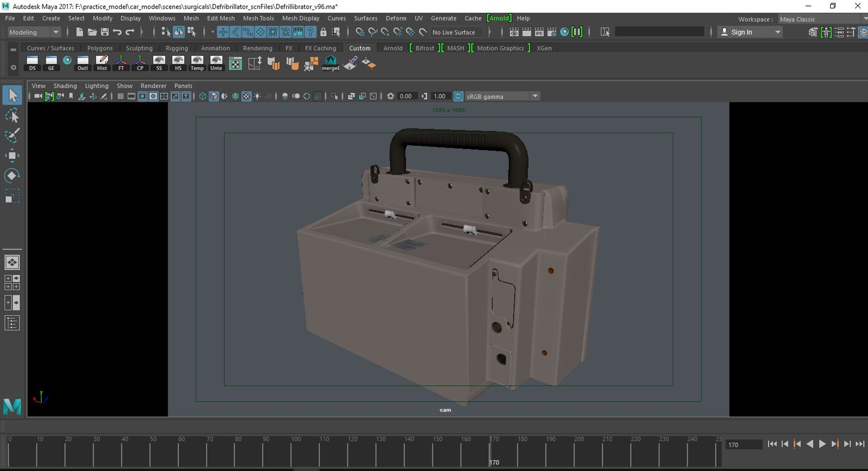Click the HS shelf button
The image size is (868, 471).
pyautogui.click(x=178, y=63)
